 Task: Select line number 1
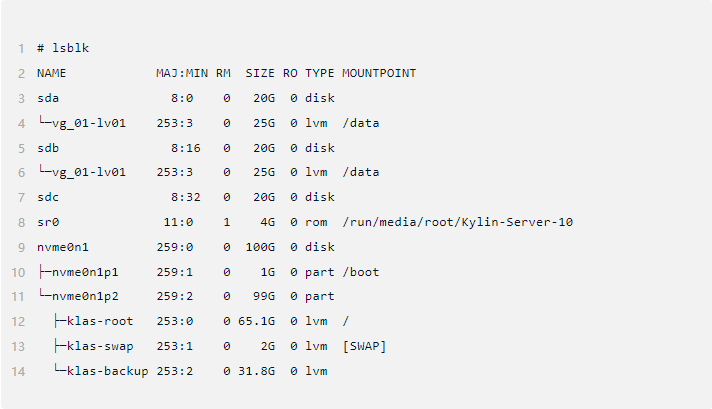point(21,49)
